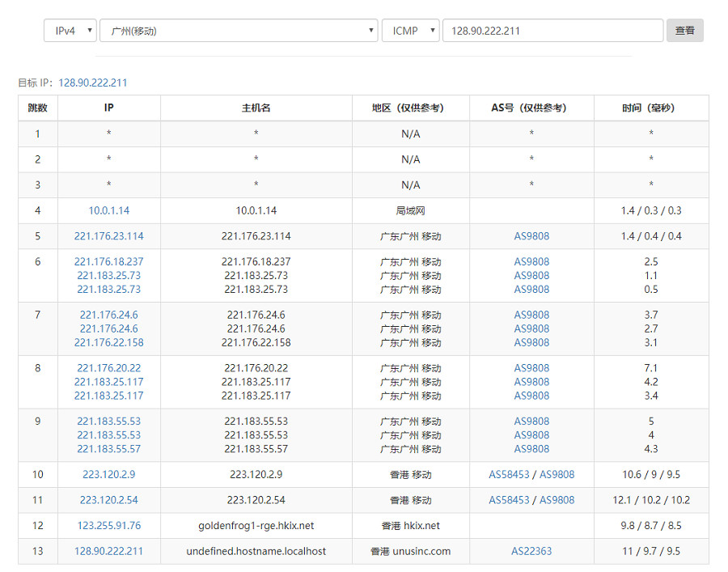Click the 128.90.222.211 link in hop 13
This screenshot has width=728, height=572.
click(x=109, y=551)
